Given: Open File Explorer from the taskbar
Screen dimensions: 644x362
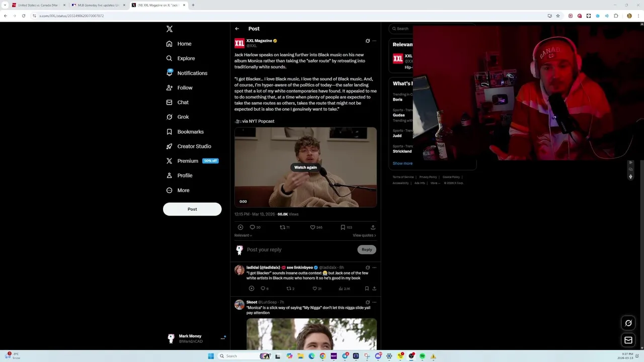Looking at the screenshot, I should [300, 356].
